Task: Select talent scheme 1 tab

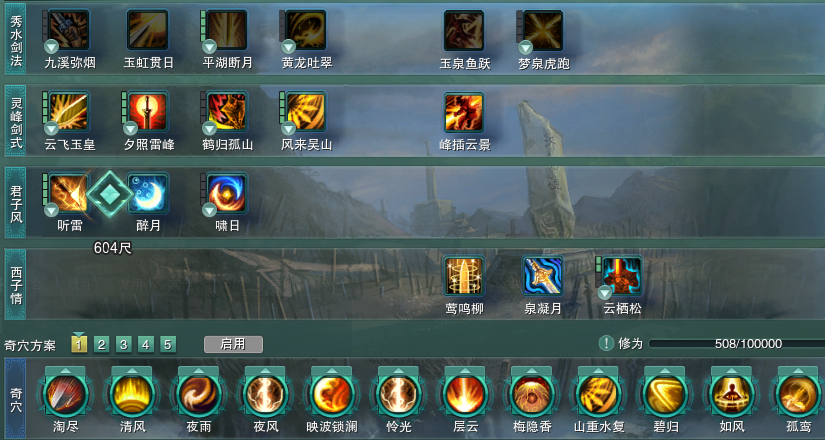Action: tap(79, 345)
